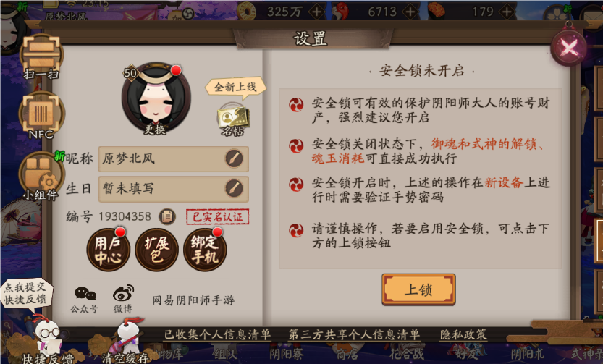Open the 公众号 WeChat icon

[85, 300]
